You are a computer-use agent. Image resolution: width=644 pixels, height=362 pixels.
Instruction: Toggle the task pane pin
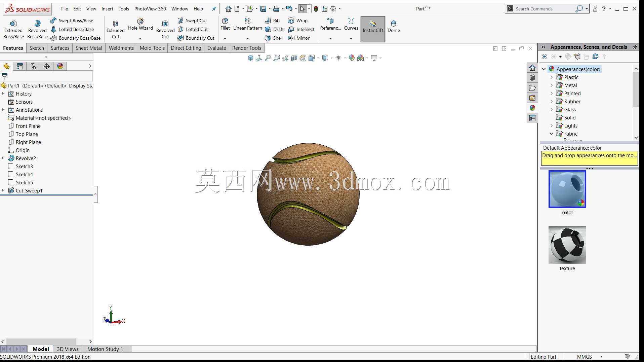coord(635,47)
